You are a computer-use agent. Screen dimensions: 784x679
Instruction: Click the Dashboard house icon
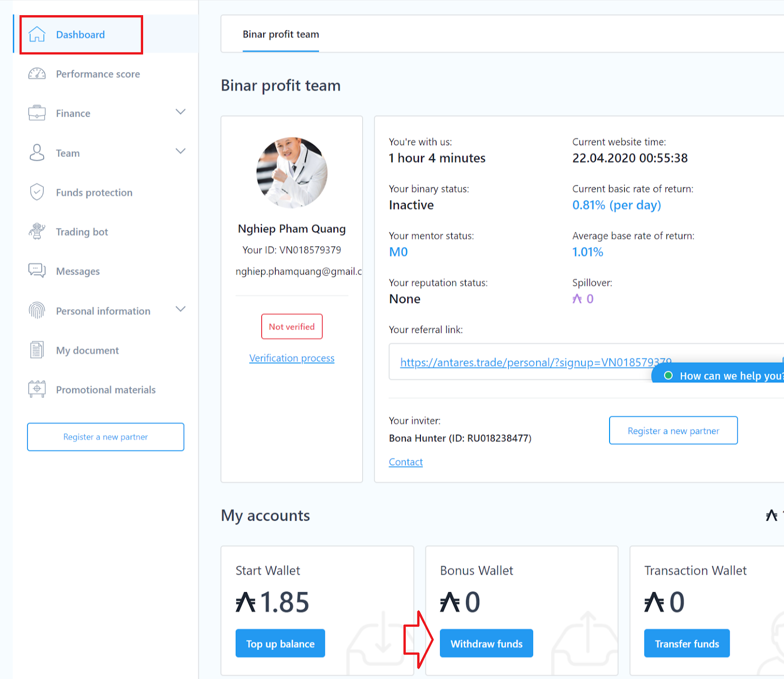[37, 34]
